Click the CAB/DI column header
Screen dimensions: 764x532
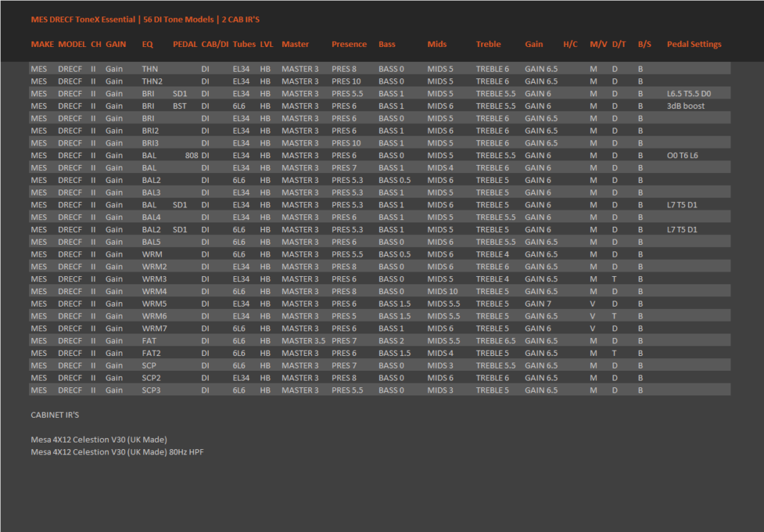coord(215,44)
